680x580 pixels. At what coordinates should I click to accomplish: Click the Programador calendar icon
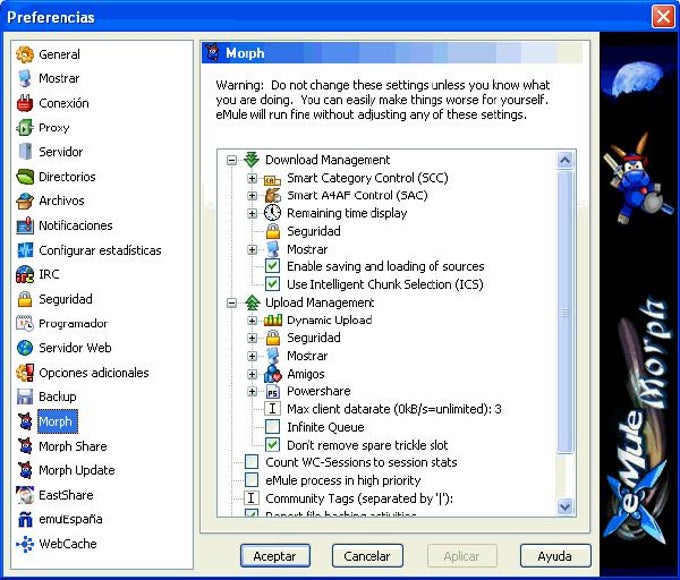tap(25, 323)
